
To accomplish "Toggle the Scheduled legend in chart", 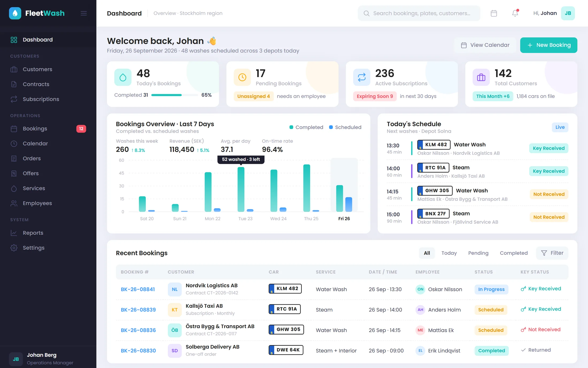I will pyautogui.click(x=345, y=127).
